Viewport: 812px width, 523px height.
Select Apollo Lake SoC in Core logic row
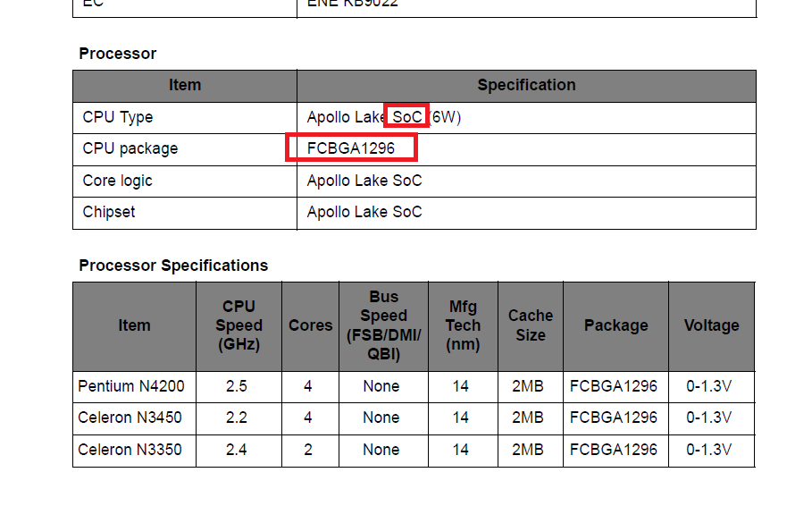coord(364,181)
